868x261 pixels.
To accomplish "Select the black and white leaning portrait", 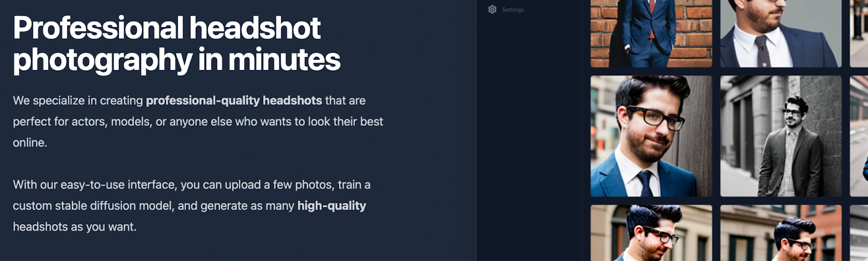I will (781, 136).
